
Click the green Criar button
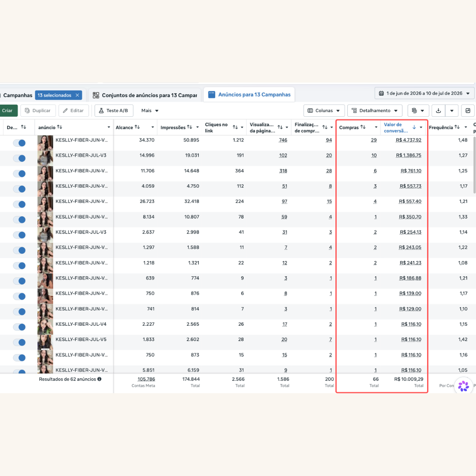[x=7, y=111]
